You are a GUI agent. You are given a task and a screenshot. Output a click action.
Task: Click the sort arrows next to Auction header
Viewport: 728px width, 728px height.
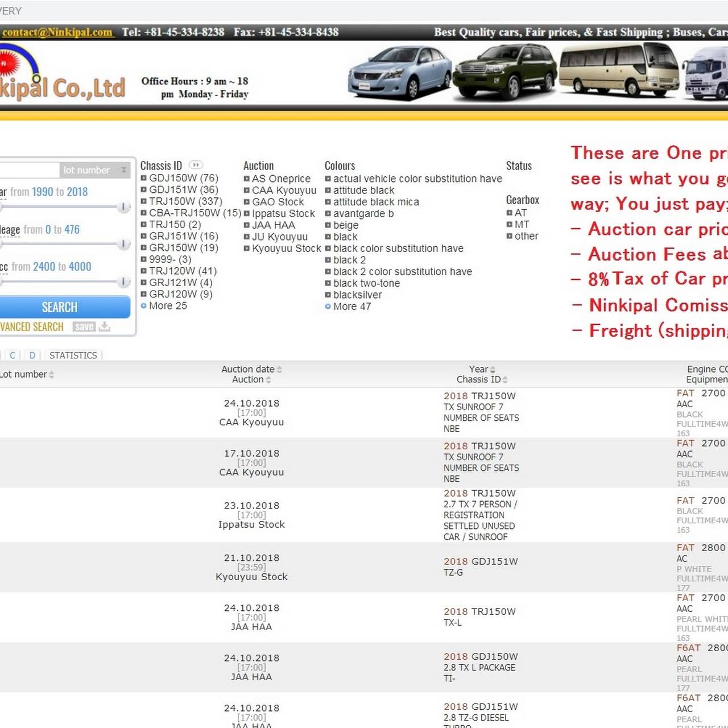268,380
